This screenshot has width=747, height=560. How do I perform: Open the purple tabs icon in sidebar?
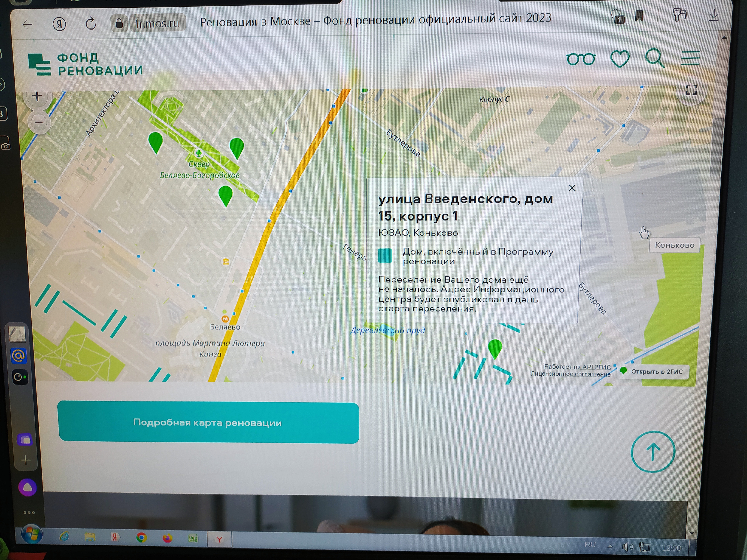tap(25, 440)
